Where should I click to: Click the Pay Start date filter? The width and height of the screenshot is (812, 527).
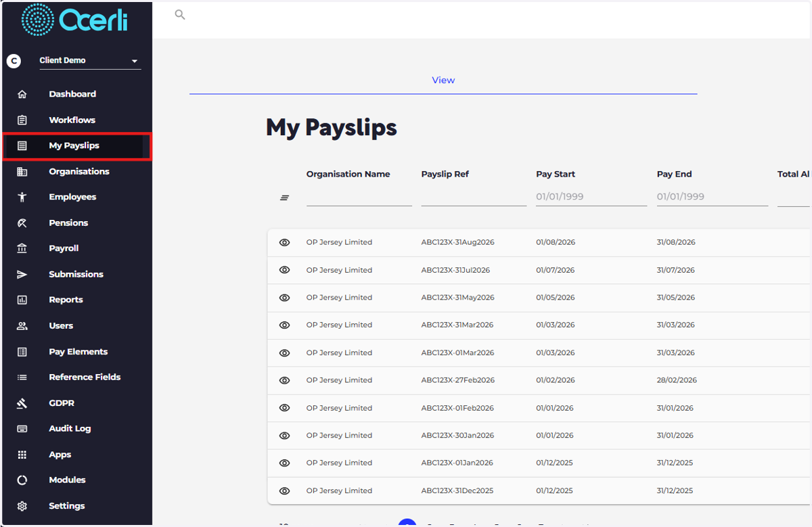(x=591, y=197)
